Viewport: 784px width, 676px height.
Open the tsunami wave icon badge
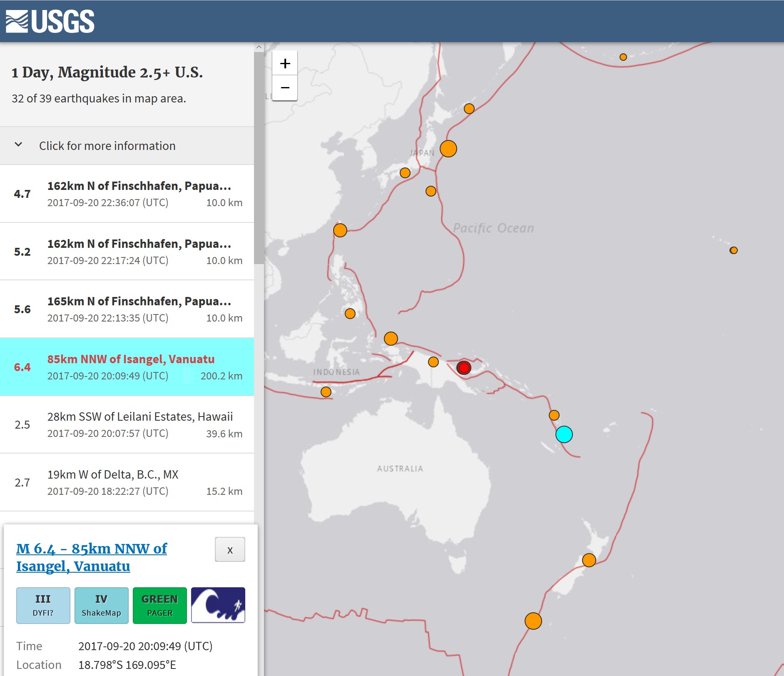[218, 605]
